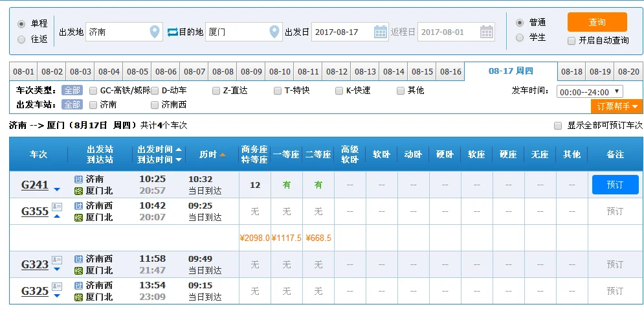This screenshot has width=644, height=311.
Task: Click the terminal icon for G355 厦门北
Action: 78,217
